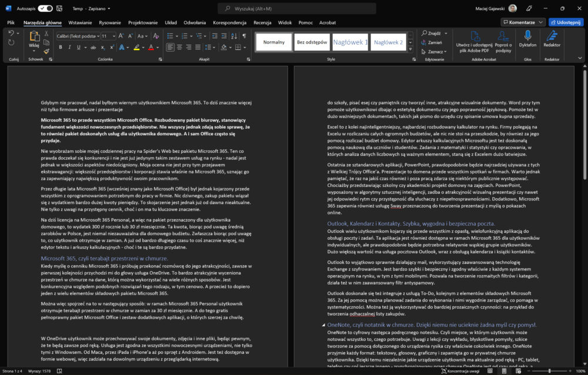Screen dimensions: 588x375
Task: Open the Czcionka dialog launcher
Action: 160,59
